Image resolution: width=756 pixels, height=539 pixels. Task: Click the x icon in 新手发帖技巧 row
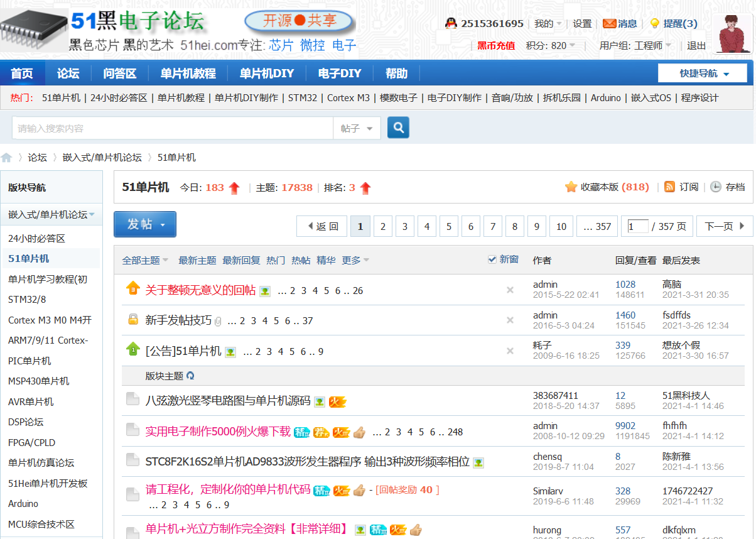(510, 320)
